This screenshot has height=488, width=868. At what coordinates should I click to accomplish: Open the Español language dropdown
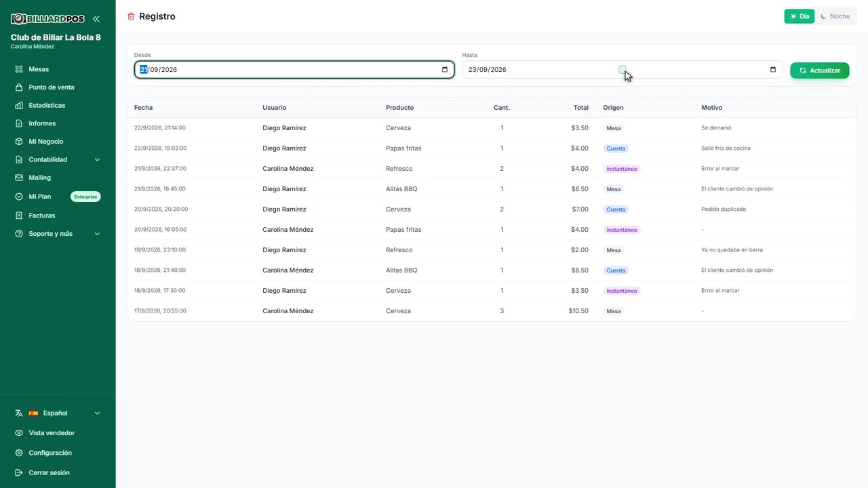coord(58,413)
